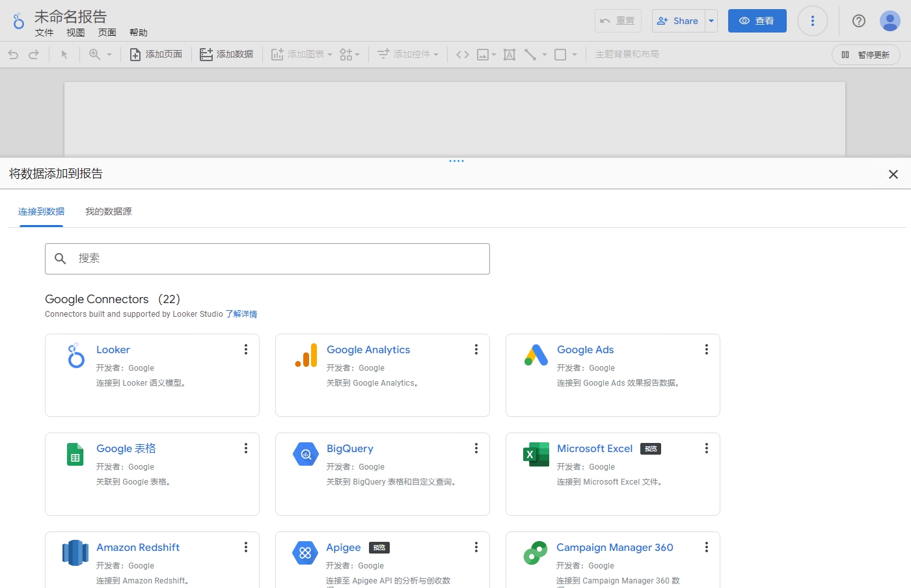Open the Google Ads card options menu
Screen dimensions: 911x588
tap(707, 349)
